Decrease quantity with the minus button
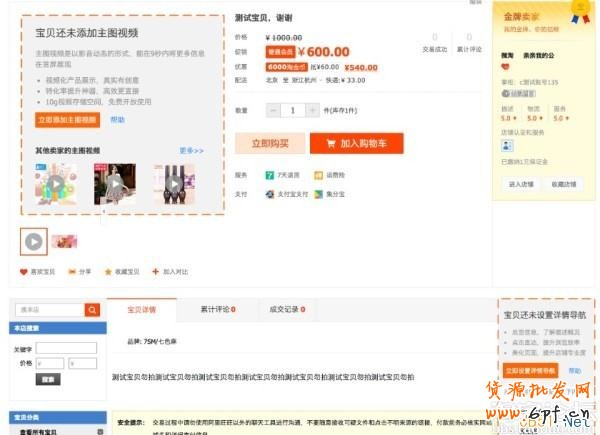This screenshot has width=600, height=435. (274, 111)
